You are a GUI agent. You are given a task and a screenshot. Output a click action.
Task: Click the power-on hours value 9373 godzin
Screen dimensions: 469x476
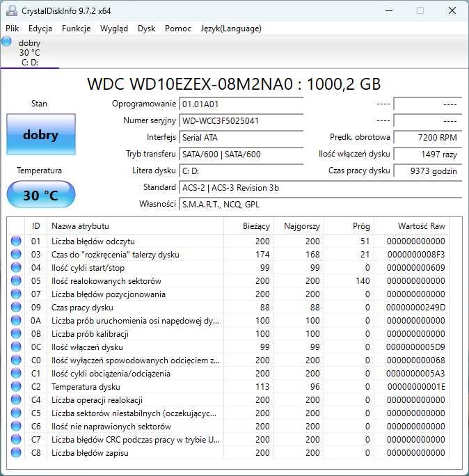coord(428,171)
